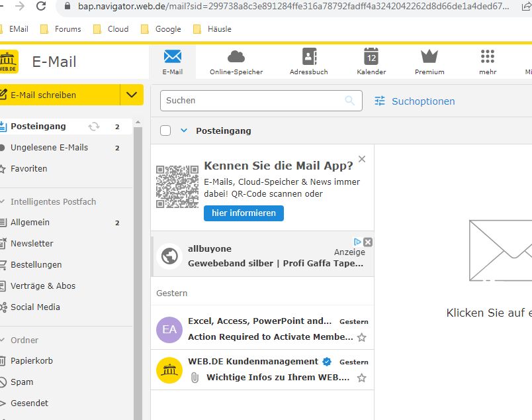Click the folder list scrollbar

point(138,274)
